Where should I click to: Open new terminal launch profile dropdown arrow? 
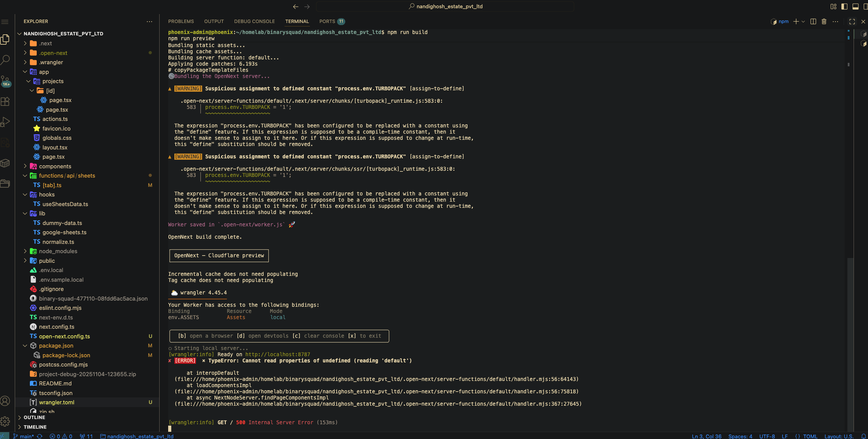click(x=803, y=22)
